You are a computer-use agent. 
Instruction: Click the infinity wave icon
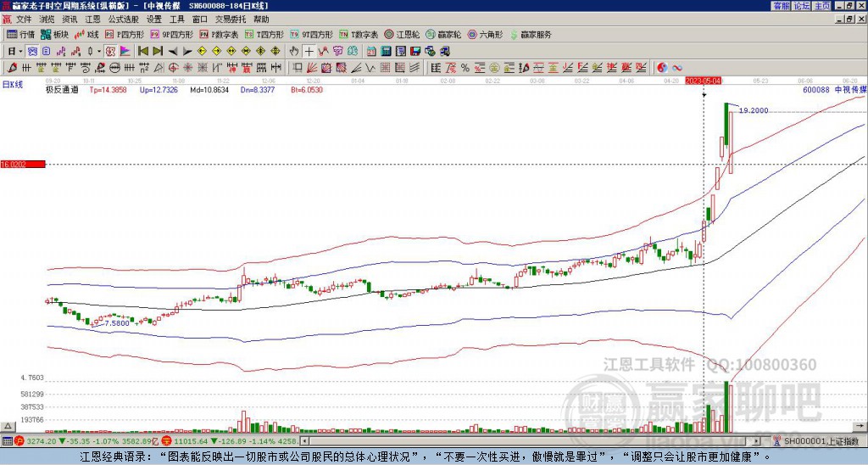pos(677,68)
